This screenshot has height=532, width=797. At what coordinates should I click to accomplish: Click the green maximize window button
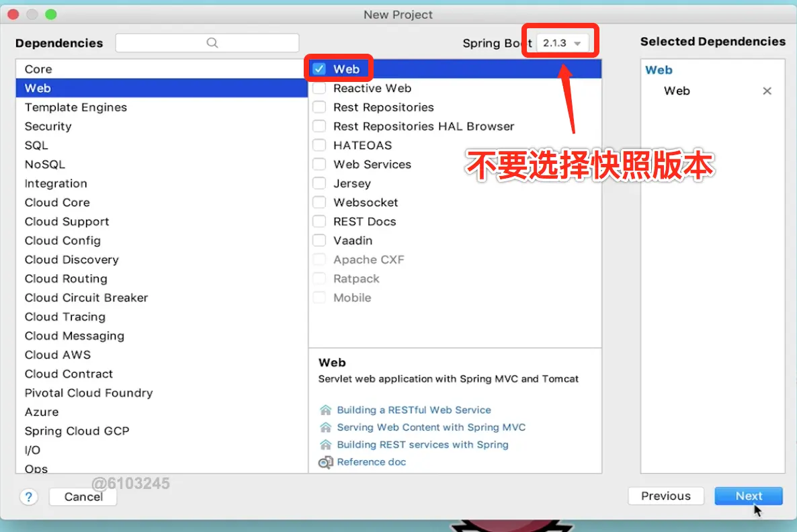51,14
